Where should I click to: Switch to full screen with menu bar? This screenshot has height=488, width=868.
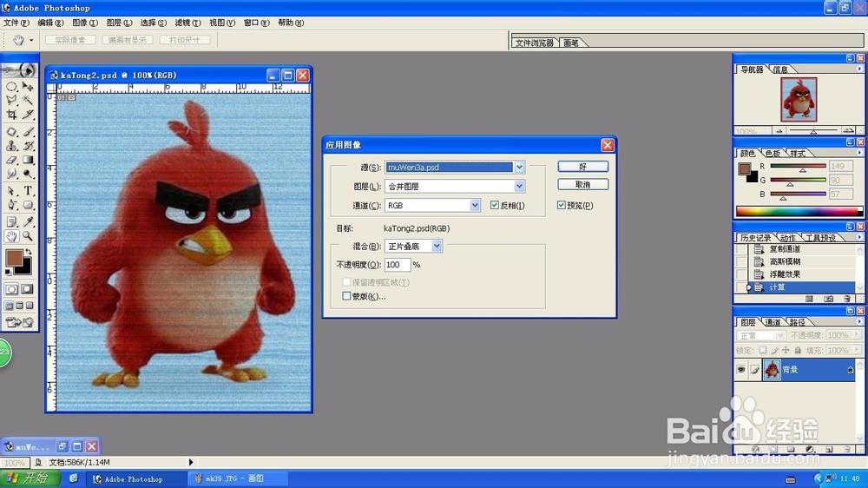pyautogui.click(x=19, y=306)
